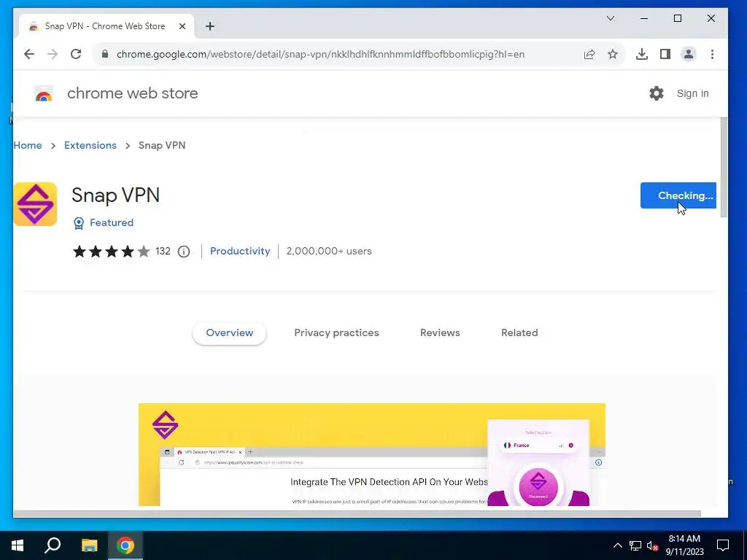Click the Snap VPN browser tab
The width and height of the screenshot is (747, 560).
(x=107, y=27)
